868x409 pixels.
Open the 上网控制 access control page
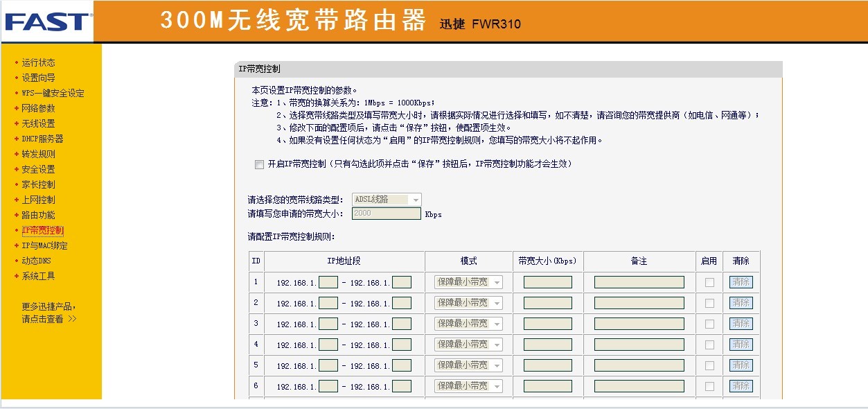[38, 200]
